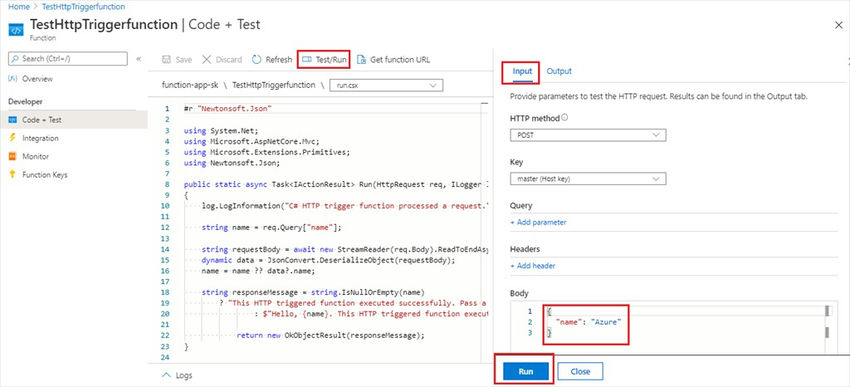850x387 pixels.
Task: Click the '#r "Newtonsoft.Json"' line
Action: coord(227,108)
